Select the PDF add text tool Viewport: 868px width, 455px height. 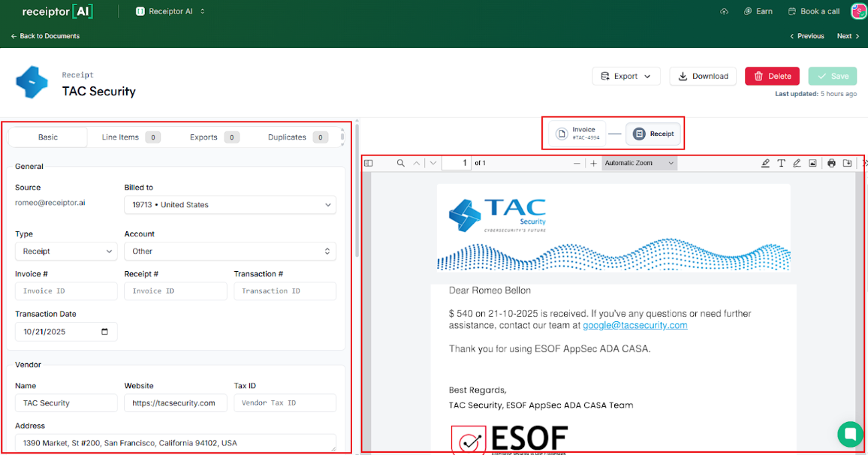point(781,163)
